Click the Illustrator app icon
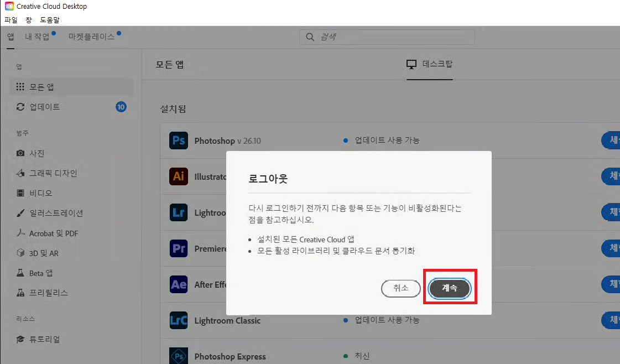The width and height of the screenshot is (620, 364). (178, 176)
